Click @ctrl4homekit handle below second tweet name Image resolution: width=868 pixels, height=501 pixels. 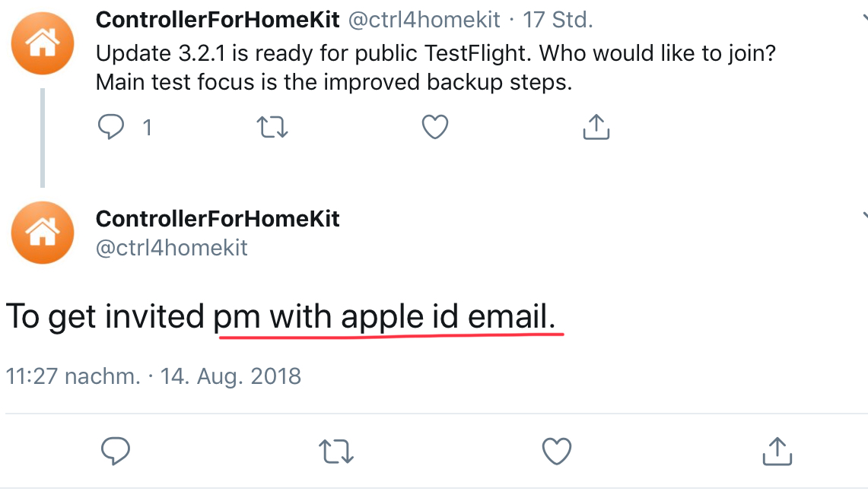click(x=172, y=248)
